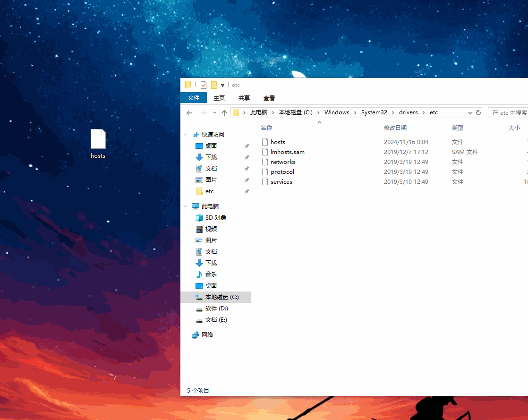Select the networks file

pyautogui.click(x=283, y=162)
